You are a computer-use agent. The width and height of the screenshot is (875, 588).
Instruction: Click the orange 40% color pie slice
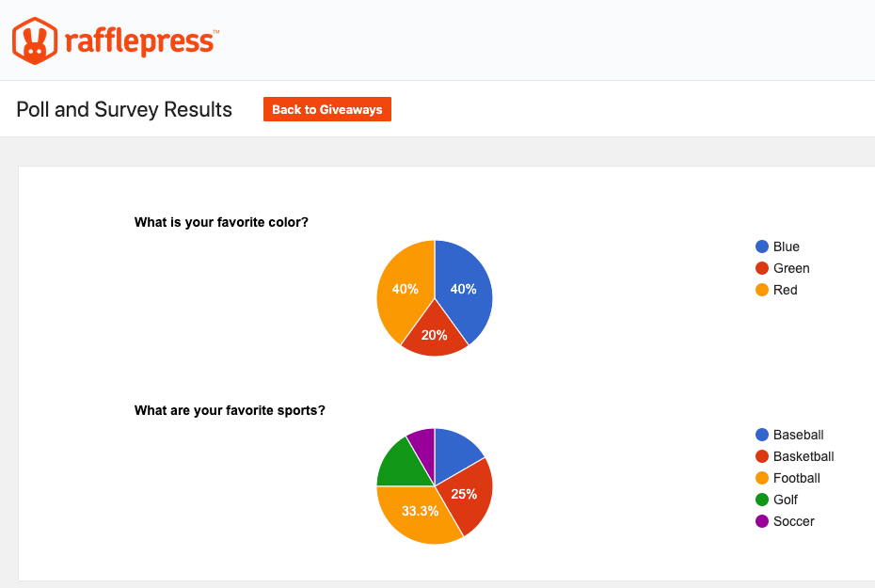point(405,289)
